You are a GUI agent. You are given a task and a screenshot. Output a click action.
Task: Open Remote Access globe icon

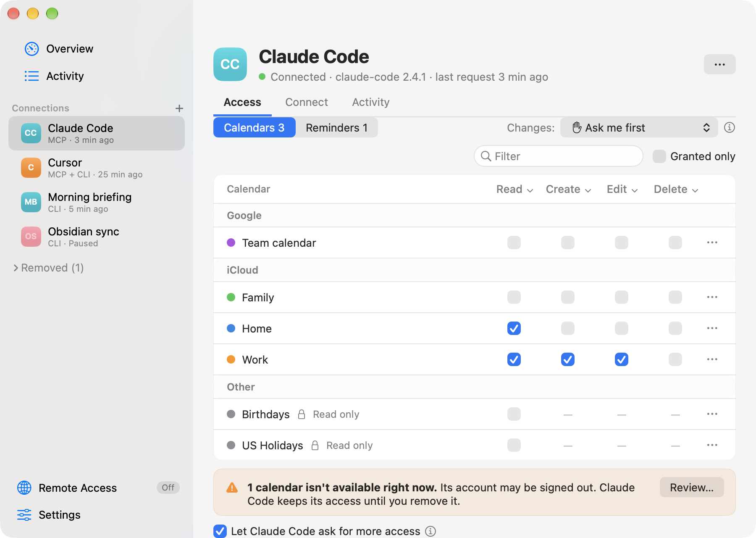tap(24, 488)
